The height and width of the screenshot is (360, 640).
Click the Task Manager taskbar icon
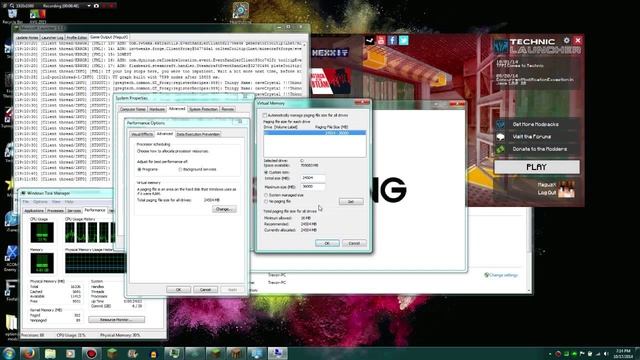[x=174, y=353]
